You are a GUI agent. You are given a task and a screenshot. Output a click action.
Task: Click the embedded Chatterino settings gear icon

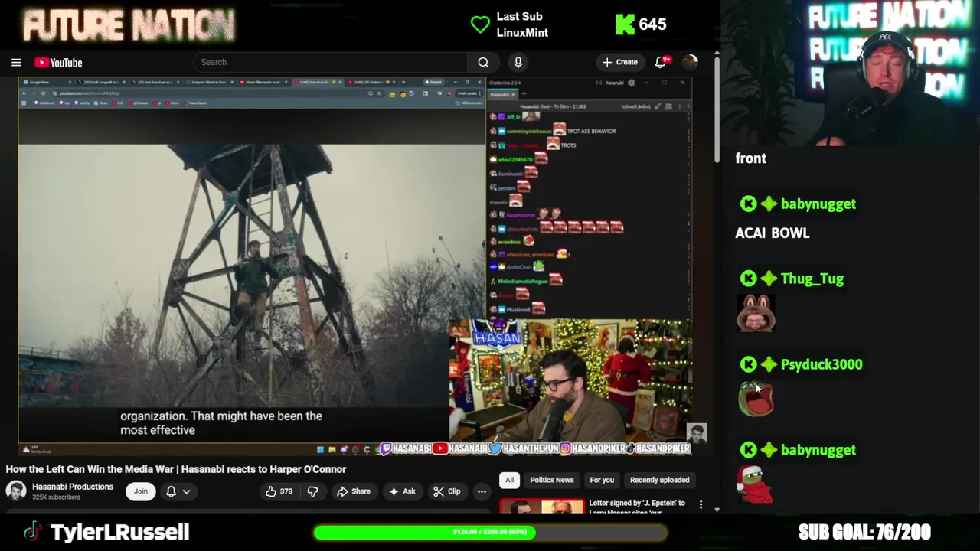point(632,83)
